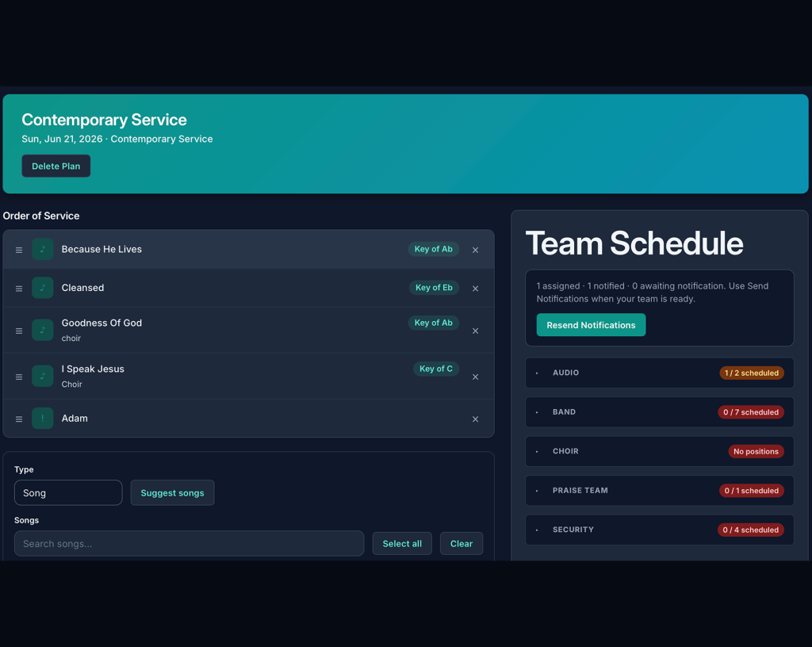Remove Because He Lives from the order
This screenshot has height=647, width=812.
(476, 250)
